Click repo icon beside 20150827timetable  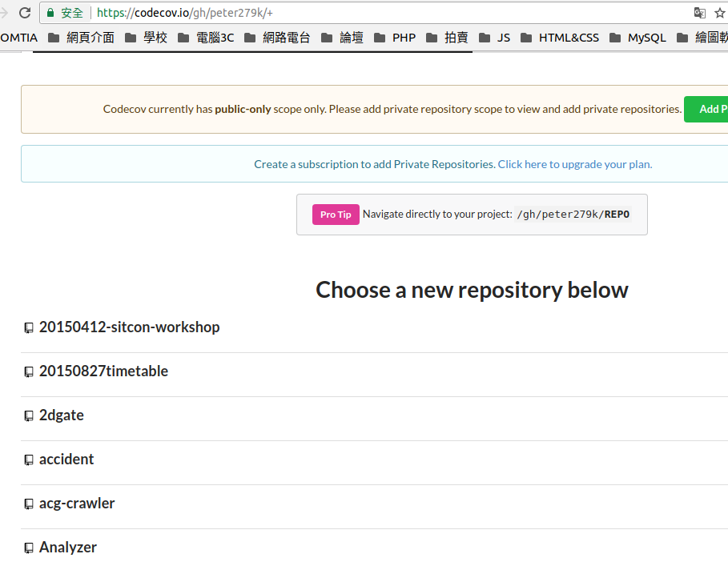point(29,372)
